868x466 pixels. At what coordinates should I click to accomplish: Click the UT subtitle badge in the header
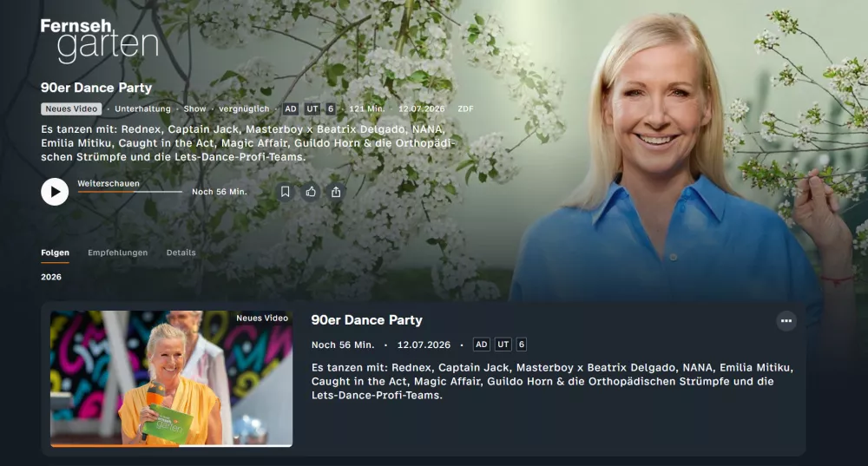tap(312, 109)
